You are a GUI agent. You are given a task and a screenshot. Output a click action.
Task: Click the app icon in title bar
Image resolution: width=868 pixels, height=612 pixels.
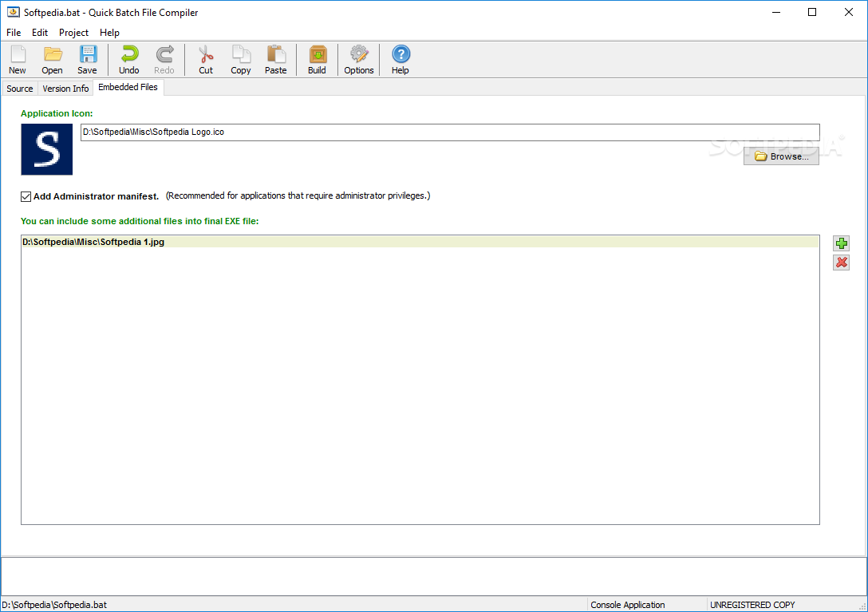click(13, 12)
